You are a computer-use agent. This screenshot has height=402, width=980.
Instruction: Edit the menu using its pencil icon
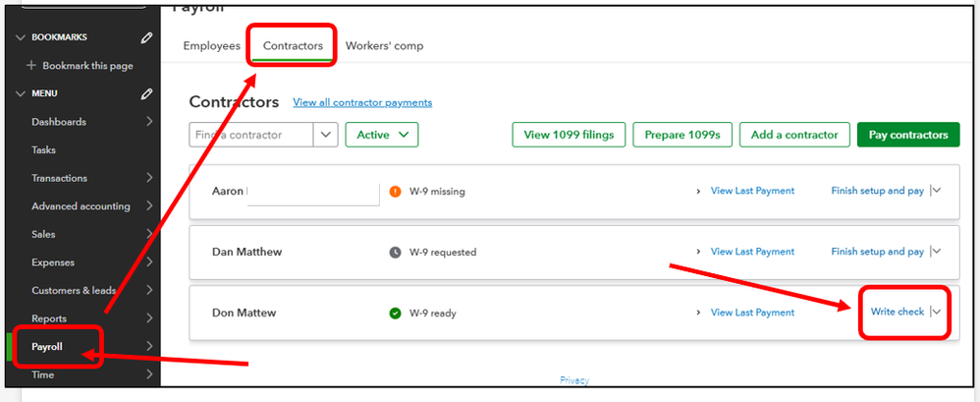(x=146, y=93)
